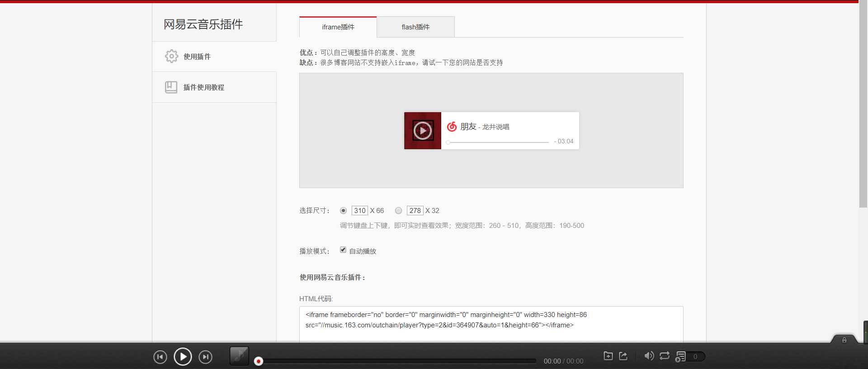Open the 插件使用教程 book sidebar item
The height and width of the screenshot is (369, 868).
coord(214,87)
